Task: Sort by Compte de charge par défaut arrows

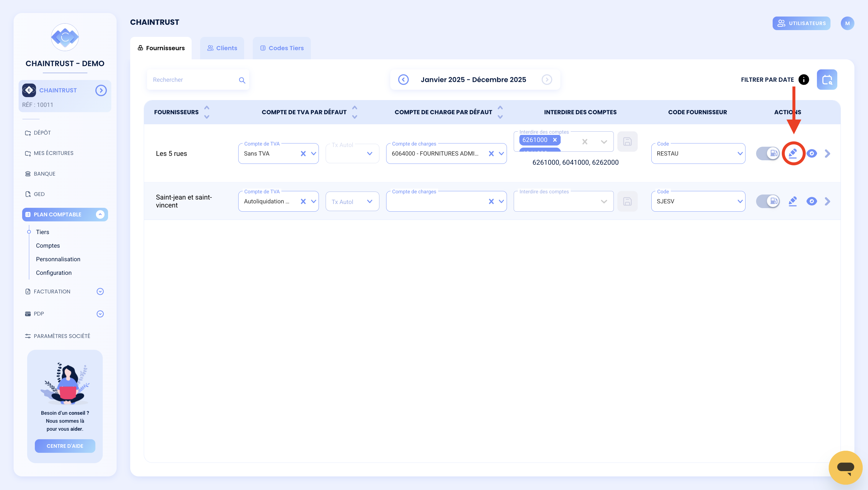Action: [500, 112]
